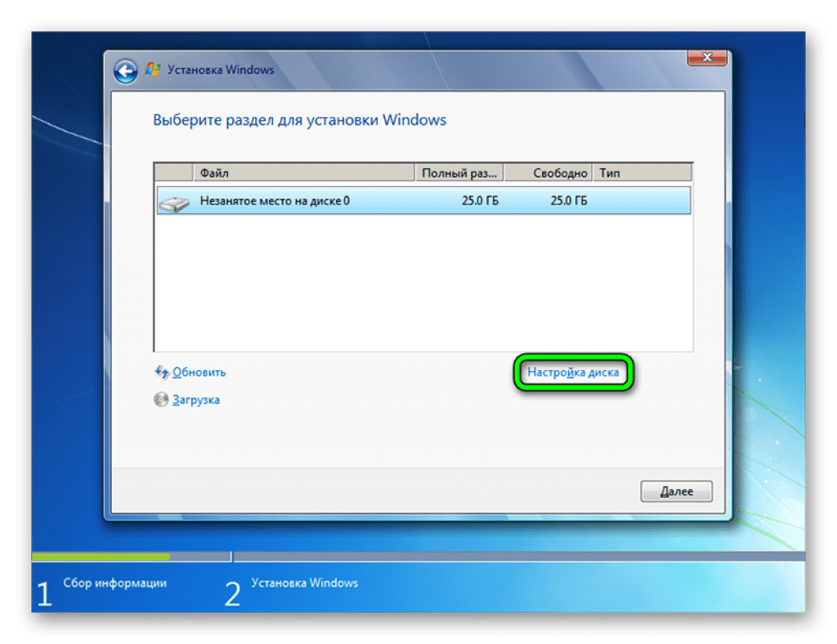Click total size value 25.0 ГБ
The height and width of the screenshot is (644, 837).
point(480,200)
